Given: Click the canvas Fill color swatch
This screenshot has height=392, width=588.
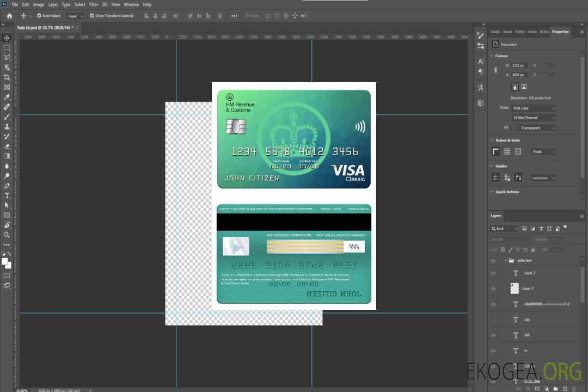Looking at the screenshot, I should (x=514, y=128).
